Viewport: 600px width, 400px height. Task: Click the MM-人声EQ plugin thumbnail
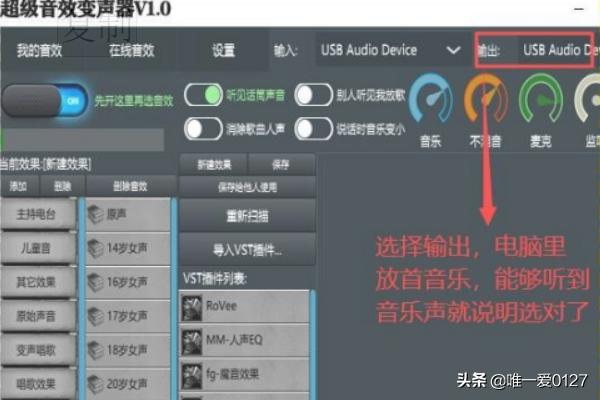click(x=192, y=341)
